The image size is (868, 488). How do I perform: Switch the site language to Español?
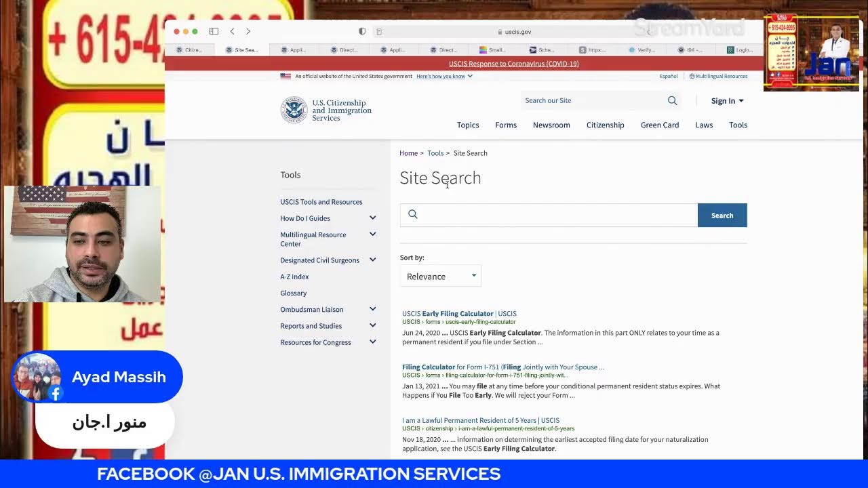[669, 77]
